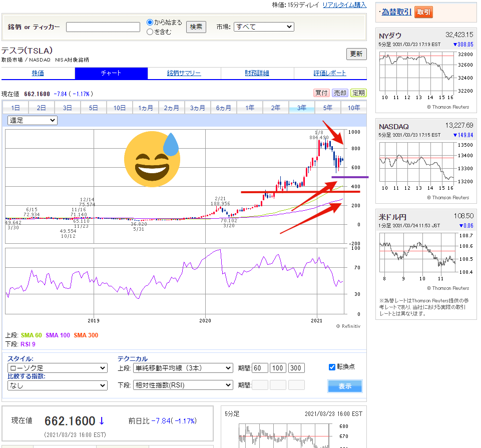Click the NASDAQ change value 149.84
481x448 pixels.
point(463,135)
